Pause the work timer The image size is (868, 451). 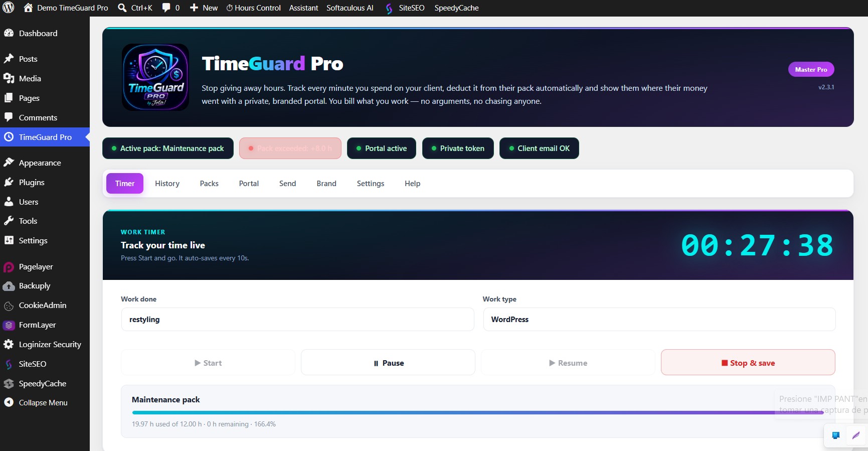pos(388,363)
